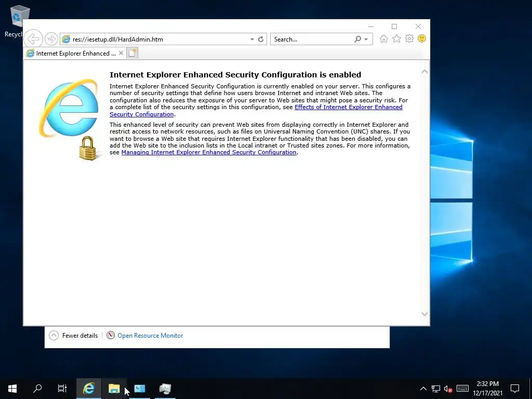The height and width of the screenshot is (399, 532).
Task: Open the Action Center notifications icon
Action: [x=515, y=389]
